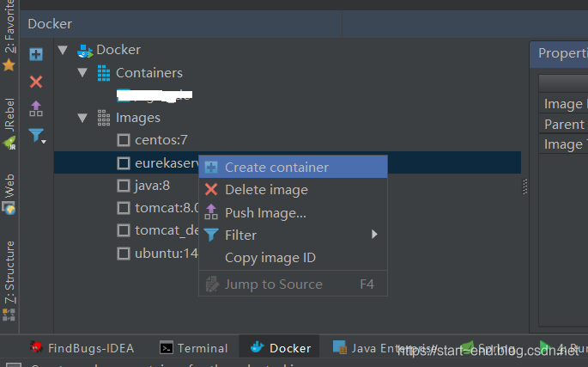The width and height of the screenshot is (588, 367).
Task: Switch to the Terminal tool tab
Action: [194, 348]
